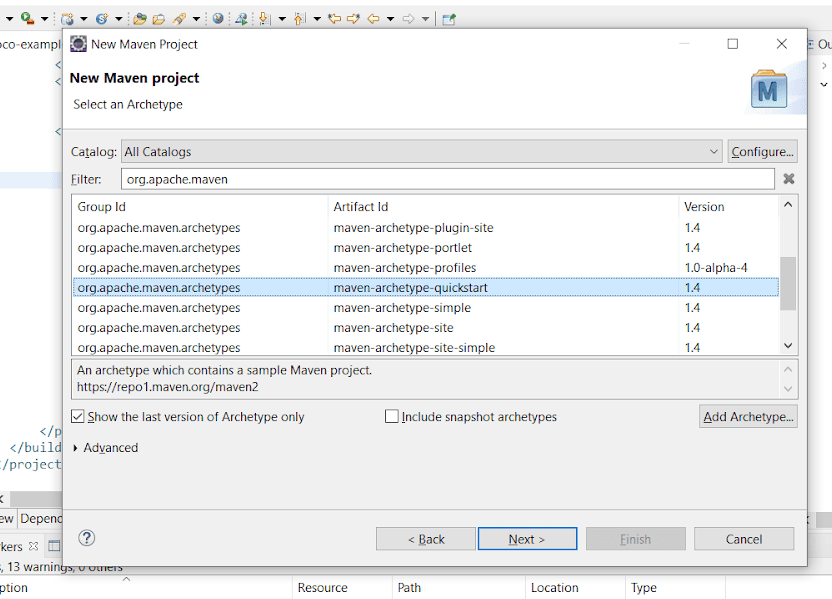Go to Previous Annotation via up-arrow icon

pos(300,19)
